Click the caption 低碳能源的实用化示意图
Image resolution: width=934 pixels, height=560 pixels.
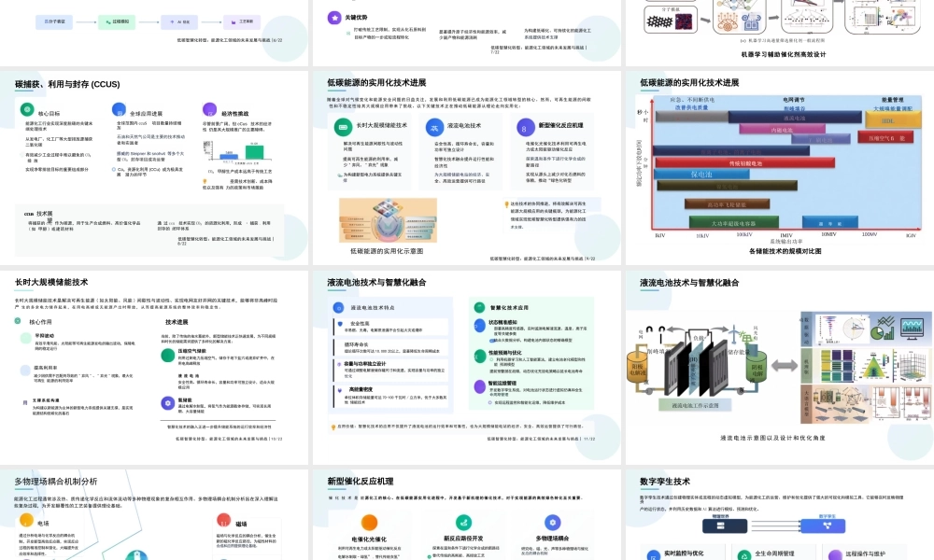pos(387,251)
